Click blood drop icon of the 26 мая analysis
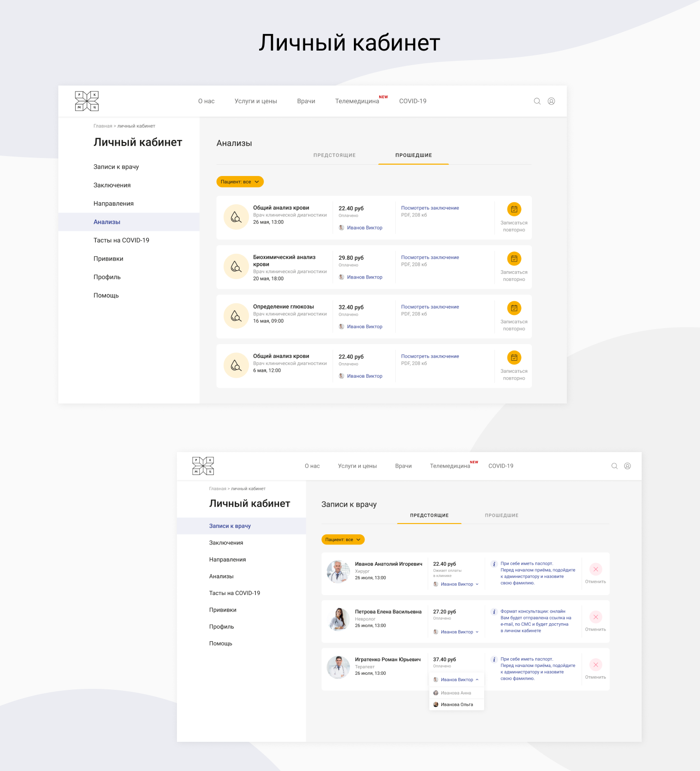This screenshot has height=771, width=700. point(236,217)
